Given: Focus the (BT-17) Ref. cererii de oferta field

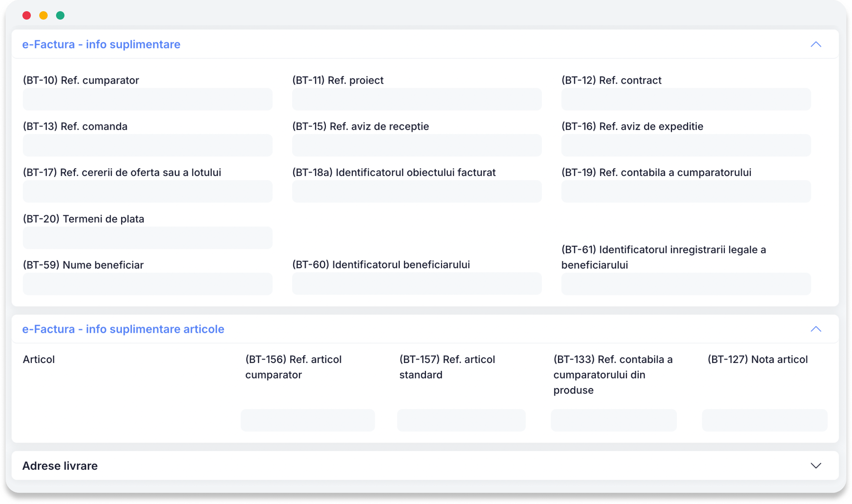Looking at the screenshot, I should click(x=147, y=191).
